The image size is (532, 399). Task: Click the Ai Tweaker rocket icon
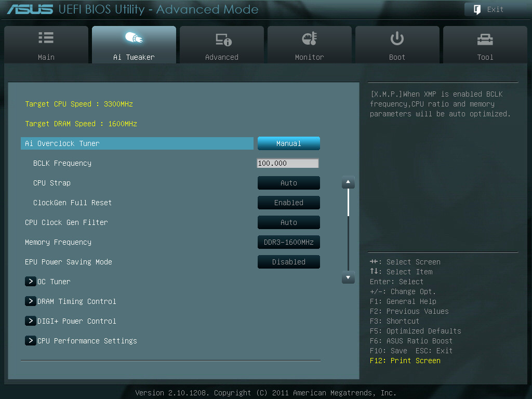coord(134,37)
